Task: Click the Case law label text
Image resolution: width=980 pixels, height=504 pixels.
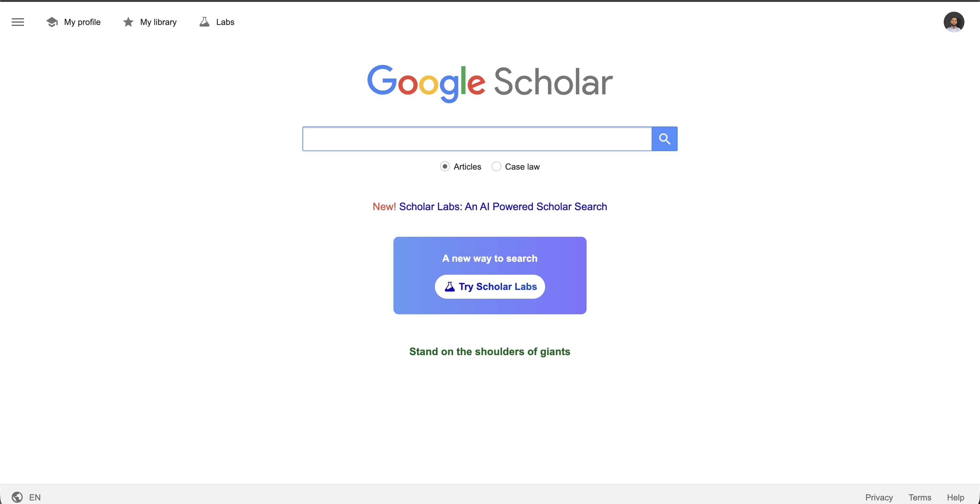Action: coord(522,167)
